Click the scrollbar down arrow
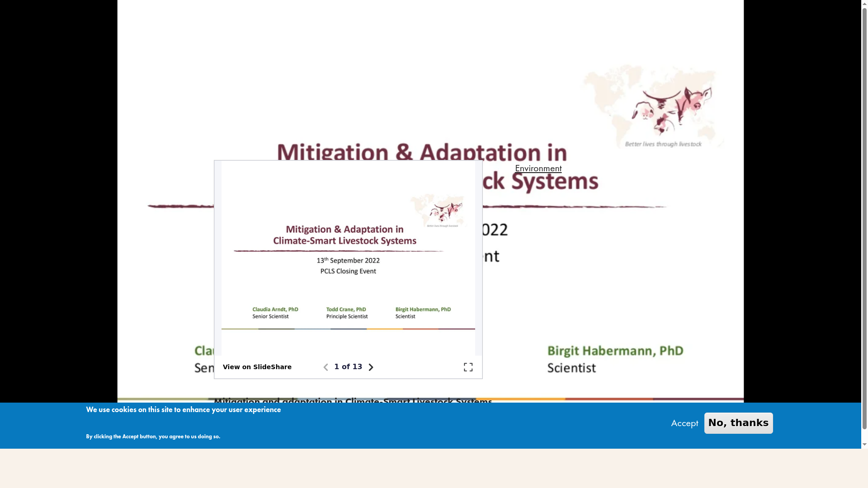868x488 pixels. click(864, 444)
